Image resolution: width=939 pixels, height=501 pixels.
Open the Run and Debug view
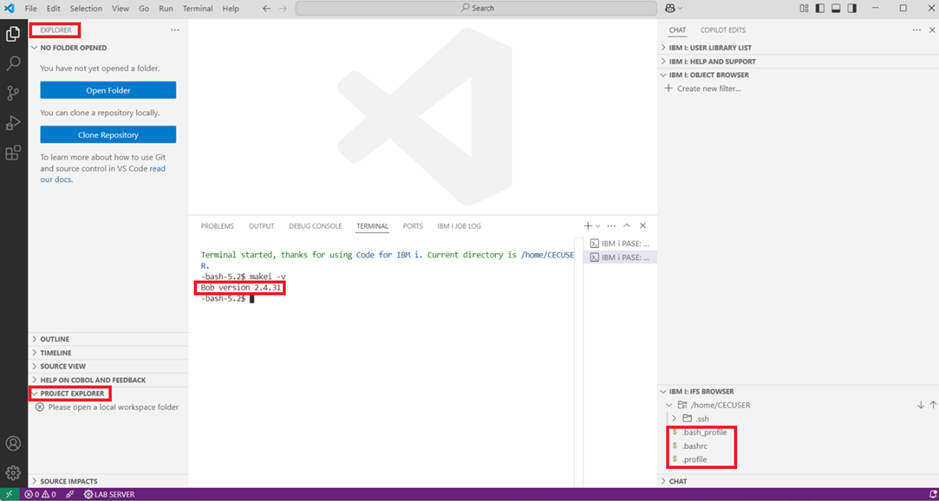[13, 123]
